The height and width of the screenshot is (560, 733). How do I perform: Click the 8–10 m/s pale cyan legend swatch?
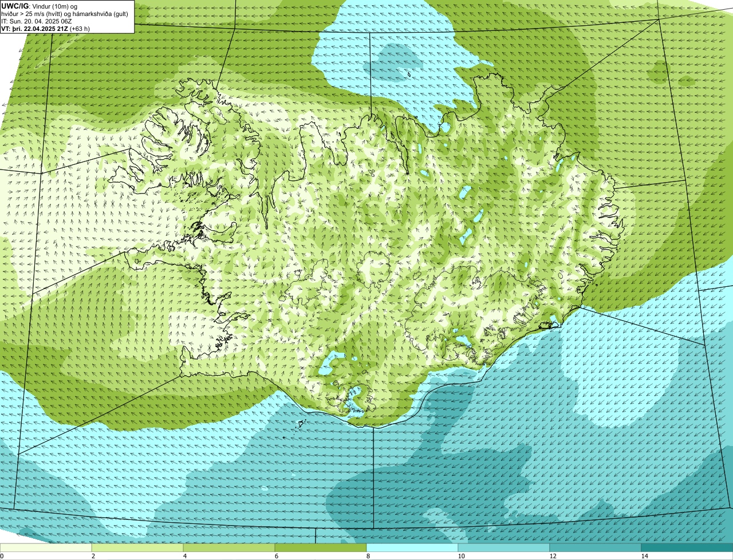pos(412,548)
